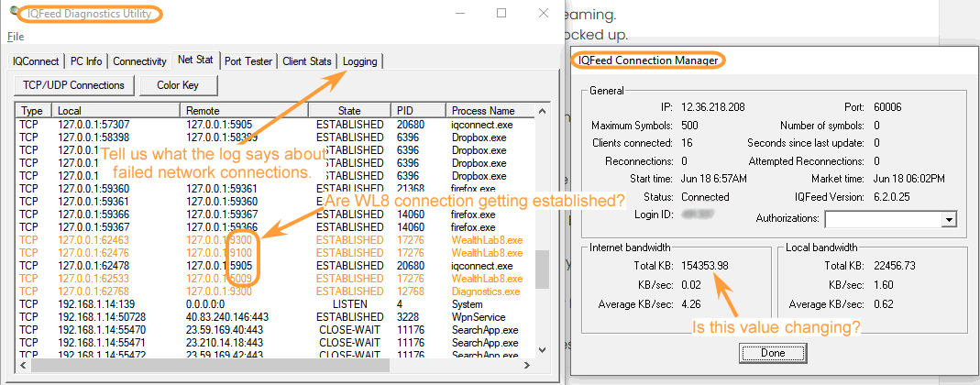Click the vertical scrollbar down arrow

[541, 350]
